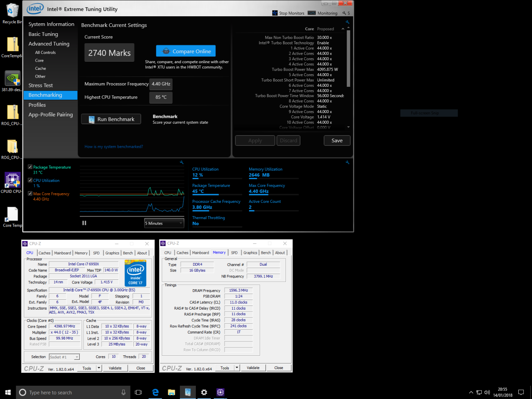
Task: Open second ROG_CPU folder desktop icon
Action: coord(12,149)
